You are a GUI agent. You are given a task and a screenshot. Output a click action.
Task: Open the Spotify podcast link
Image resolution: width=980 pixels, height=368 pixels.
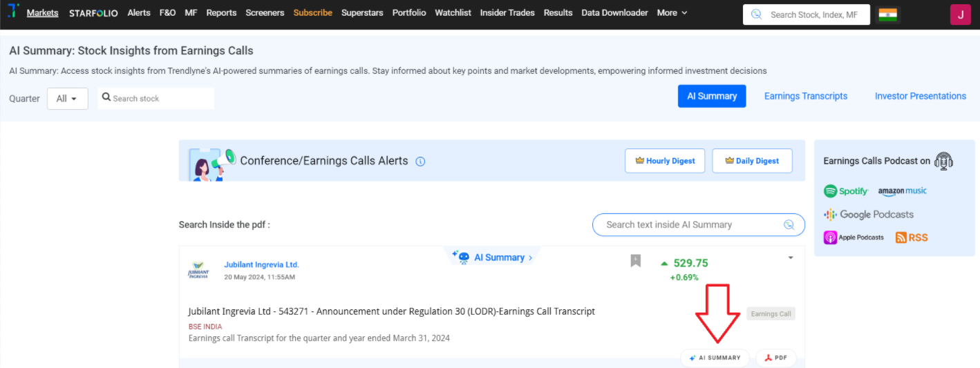pyautogui.click(x=846, y=191)
